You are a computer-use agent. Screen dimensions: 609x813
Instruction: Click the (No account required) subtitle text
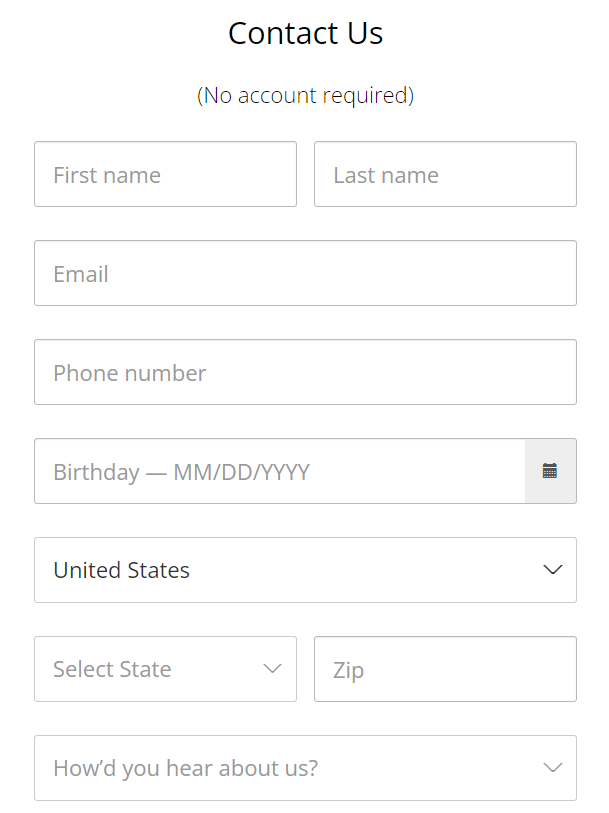coord(305,95)
